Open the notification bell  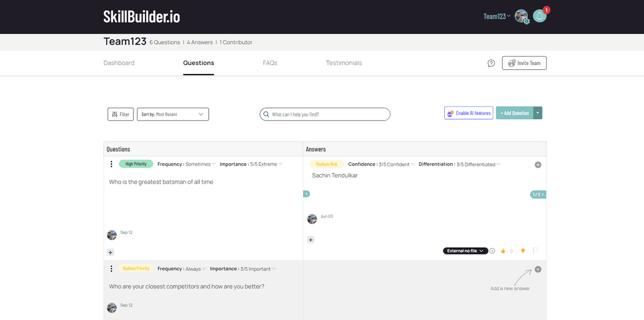coord(540,16)
